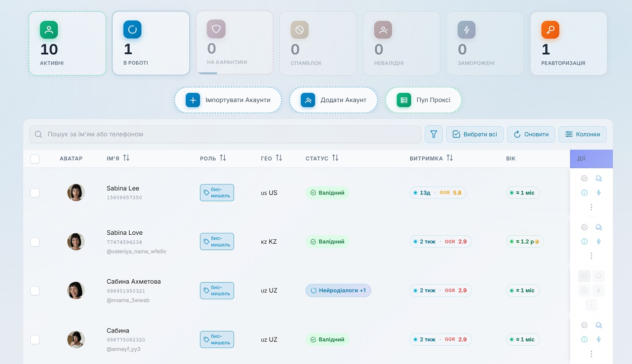Click the phone number 15808657350
Viewport: 632px width, 364px height.
(x=124, y=198)
